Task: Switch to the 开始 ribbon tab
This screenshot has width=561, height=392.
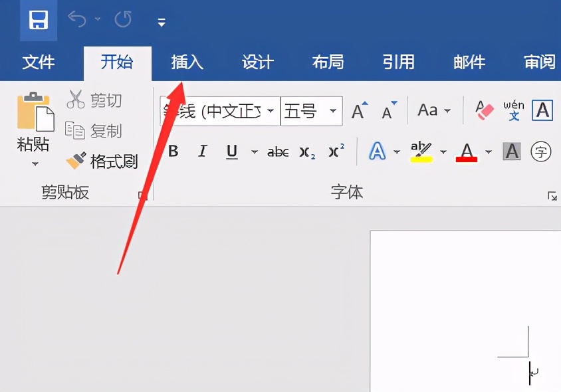Action: [x=117, y=62]
